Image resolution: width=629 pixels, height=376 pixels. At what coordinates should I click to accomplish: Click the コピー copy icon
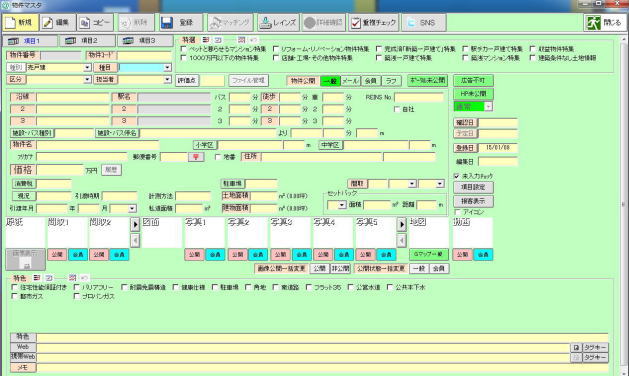pos(85,22)
